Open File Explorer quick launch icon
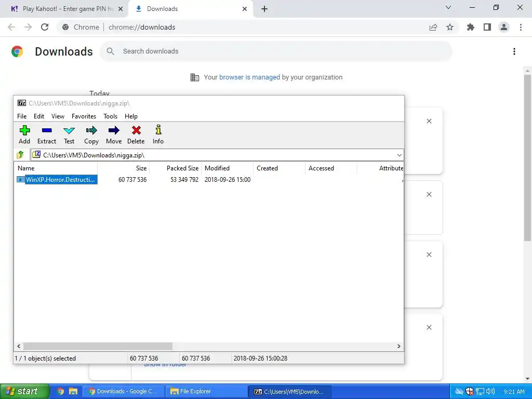The image size is (532, 399). (73, 391)
